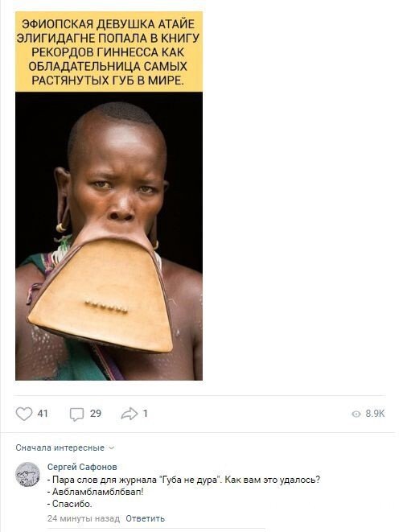Image resolution: width=407 pixels, height=532 pixels.
Task: Click the comment text 'Спасибо.'
Action: coord(69,504)
